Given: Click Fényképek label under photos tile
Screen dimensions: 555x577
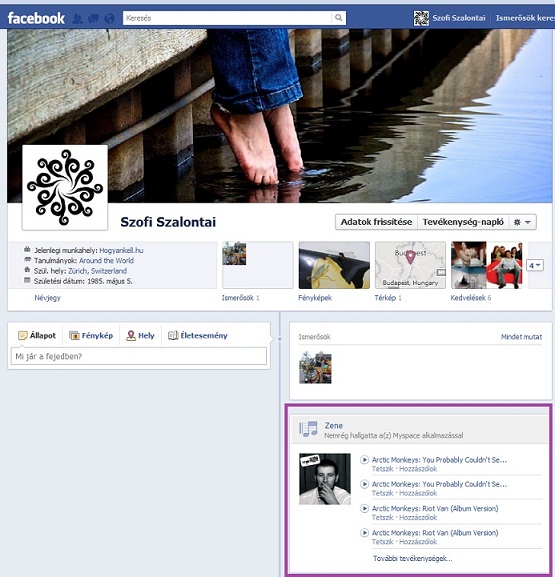Looking at the screenshot, I should click(315, 298).
